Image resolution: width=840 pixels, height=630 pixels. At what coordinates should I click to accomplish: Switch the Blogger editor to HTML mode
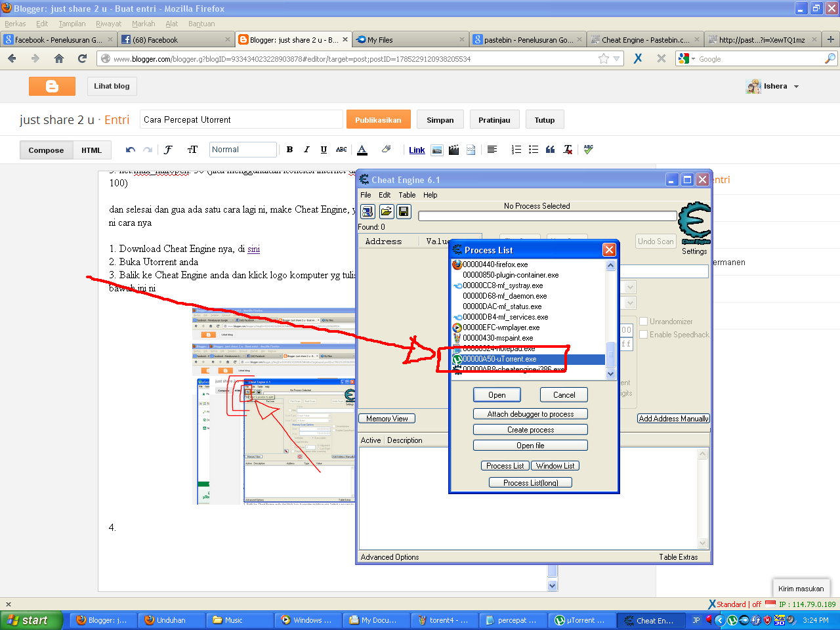(x=91, y=150)
